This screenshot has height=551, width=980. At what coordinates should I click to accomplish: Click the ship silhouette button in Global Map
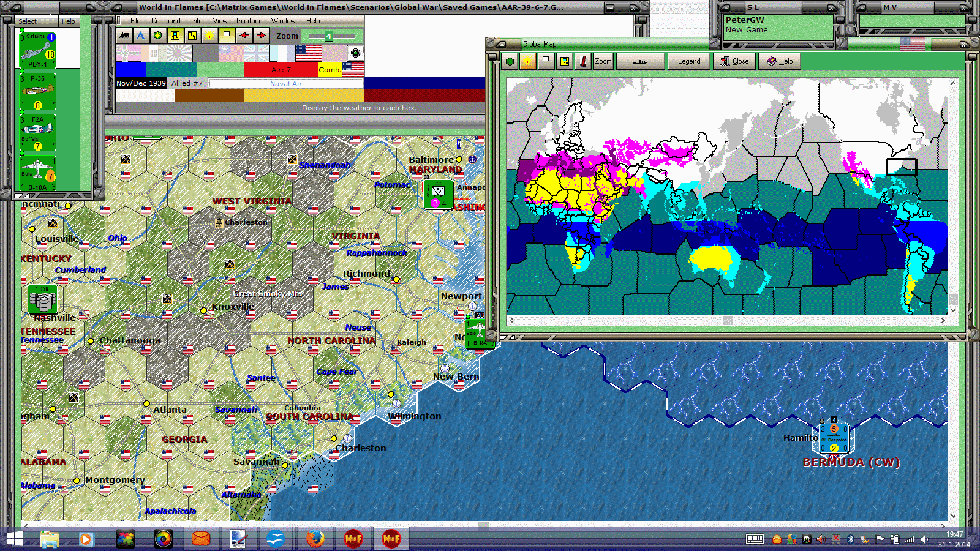[640, 61]
